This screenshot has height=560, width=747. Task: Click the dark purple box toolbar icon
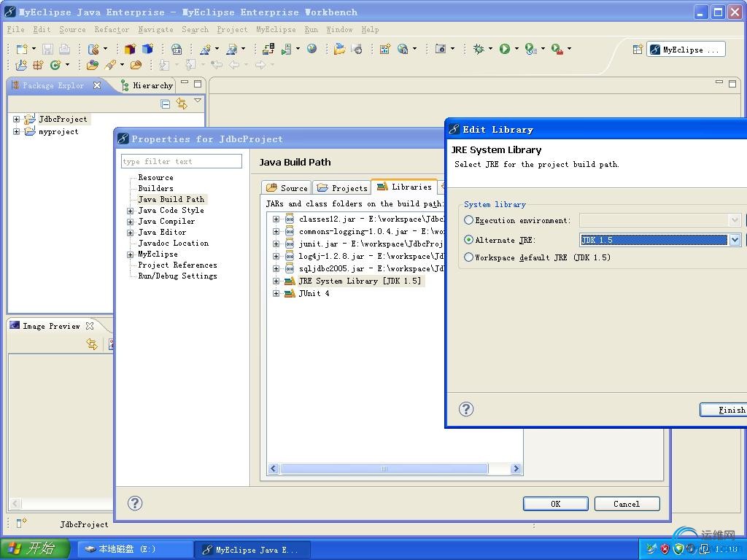point(130,49)
